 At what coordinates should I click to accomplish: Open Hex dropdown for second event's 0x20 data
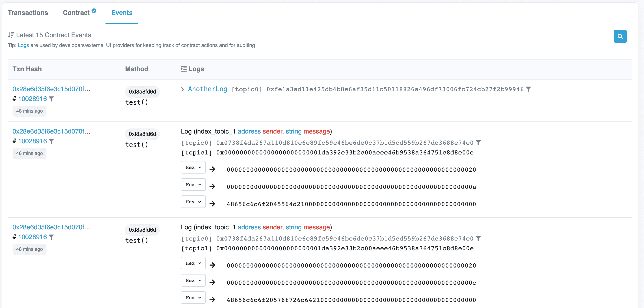pyautogui.click(x=193, y=167)
